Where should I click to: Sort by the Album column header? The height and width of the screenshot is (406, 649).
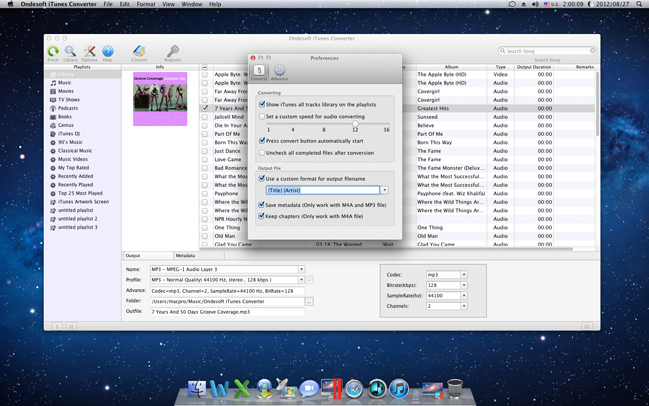click(452, 67)
